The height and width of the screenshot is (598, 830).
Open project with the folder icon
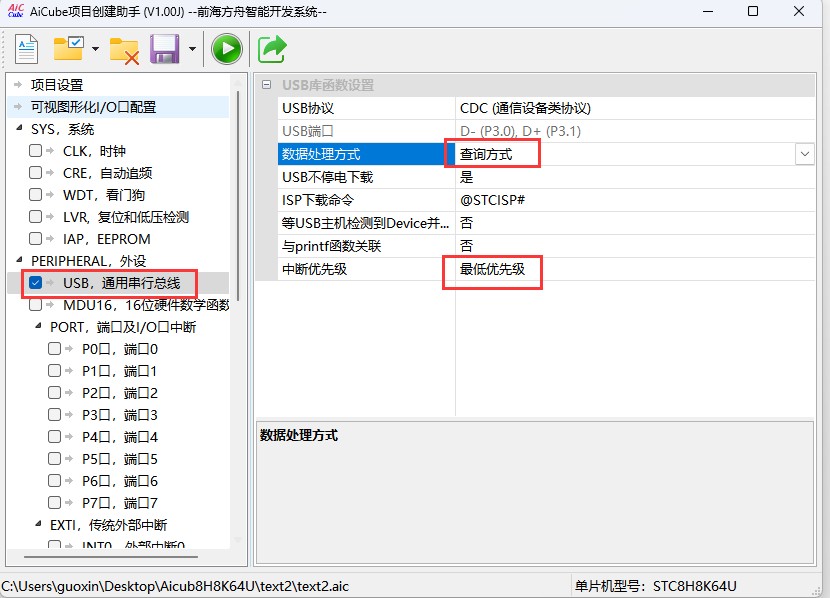[x=69, y=49]
